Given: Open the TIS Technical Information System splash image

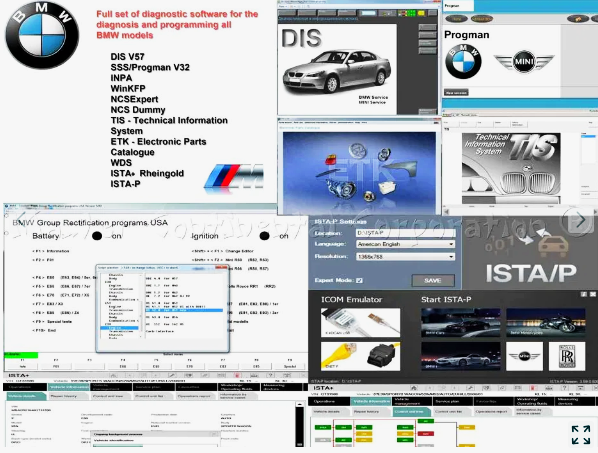Looking at the screenshot, I should (511, 168).
